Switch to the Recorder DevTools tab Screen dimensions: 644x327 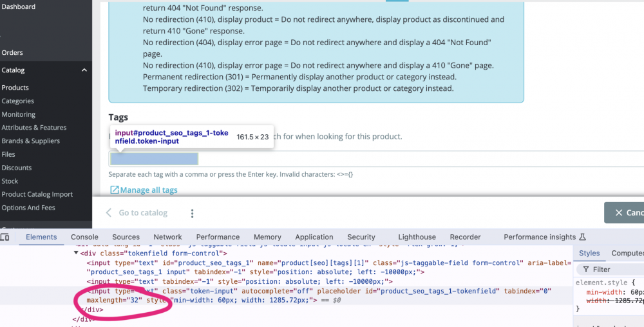[x=465, y=237]
